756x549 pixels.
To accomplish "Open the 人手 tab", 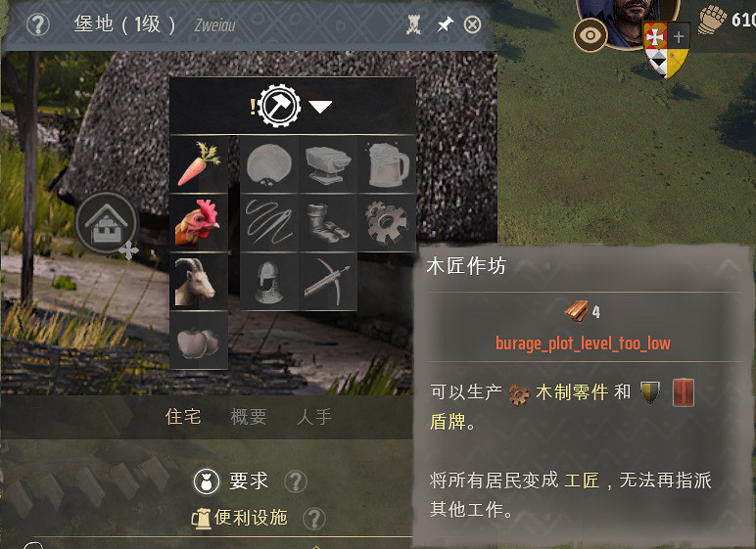I will click(x=315, y=417).
